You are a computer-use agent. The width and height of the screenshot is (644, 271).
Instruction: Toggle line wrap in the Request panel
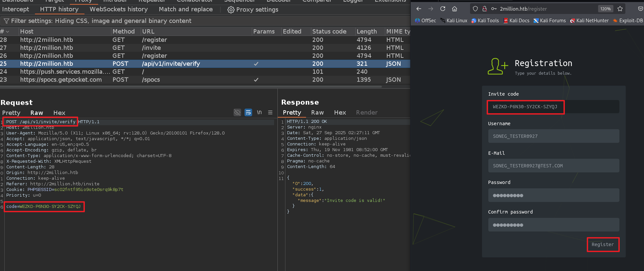[248, 113]
